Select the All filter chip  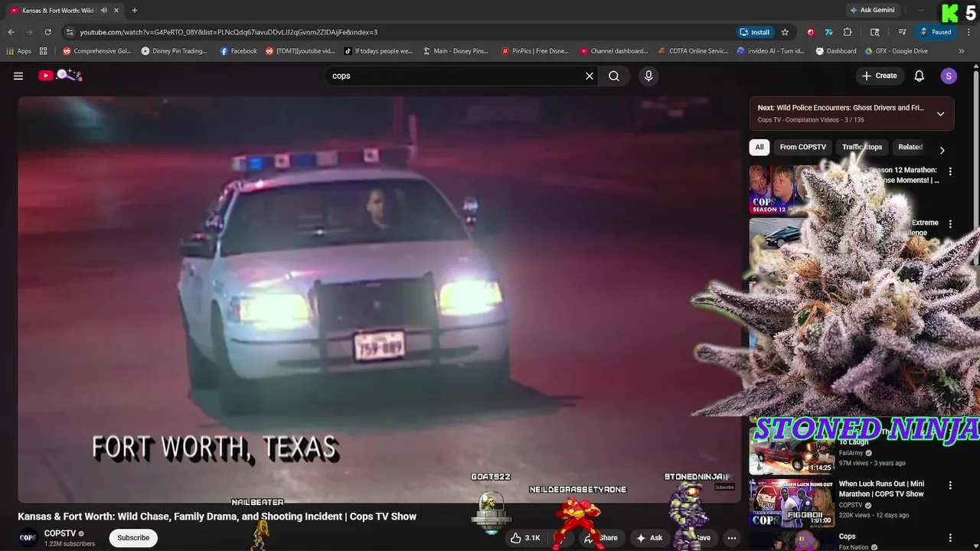[759, 147]
